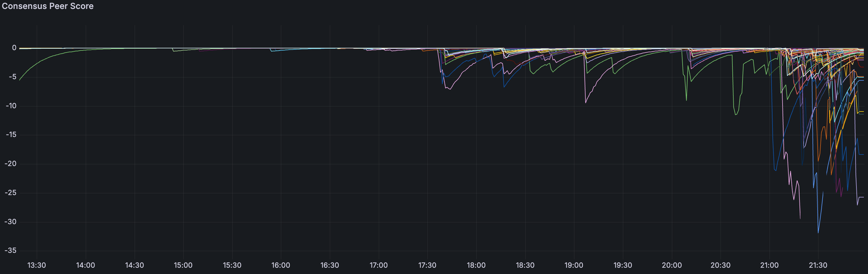Select the 17:30 time axis label
This screenshot has width=868, height=274.
(427, 266)
